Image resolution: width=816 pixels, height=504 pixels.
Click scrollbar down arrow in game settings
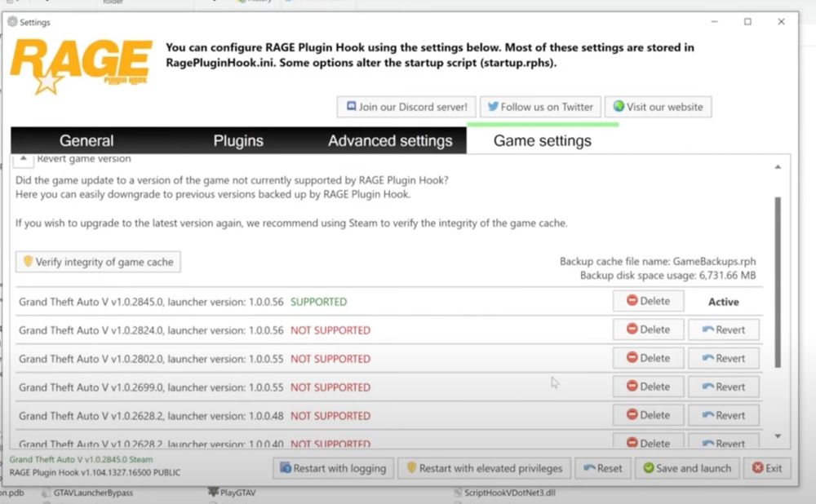point(778,435)
